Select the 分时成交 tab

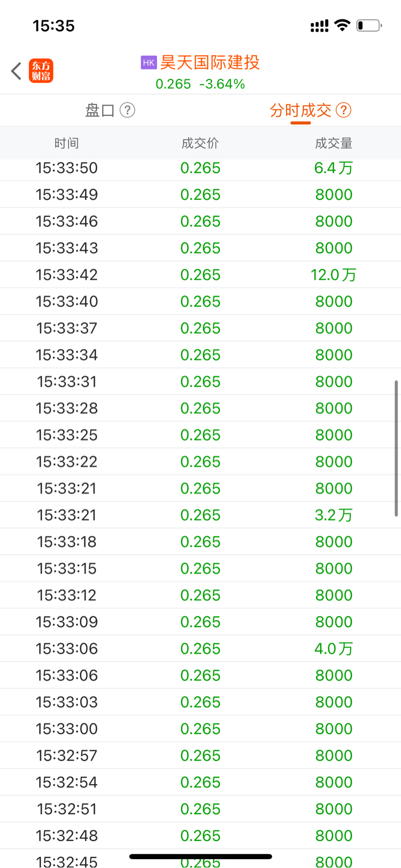[300, 110]
